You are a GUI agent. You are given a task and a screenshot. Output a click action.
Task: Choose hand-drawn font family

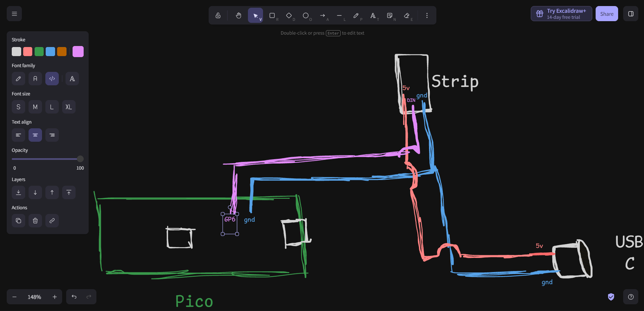[18, 79]
